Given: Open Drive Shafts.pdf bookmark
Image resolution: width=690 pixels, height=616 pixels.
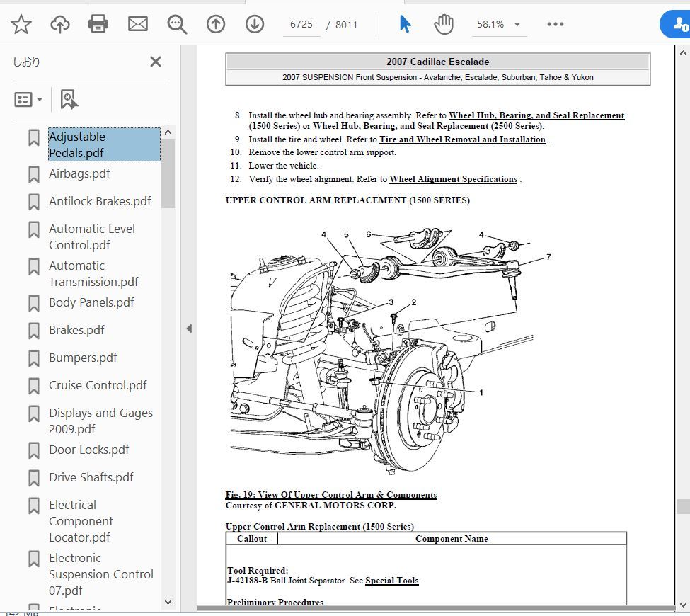Looking at the screenshot, I should click(x=91, y=477).
